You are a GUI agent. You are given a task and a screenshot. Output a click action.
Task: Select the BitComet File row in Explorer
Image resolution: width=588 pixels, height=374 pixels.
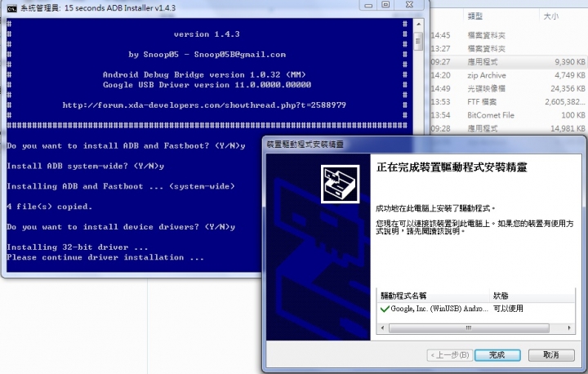[x=509, y=115]
